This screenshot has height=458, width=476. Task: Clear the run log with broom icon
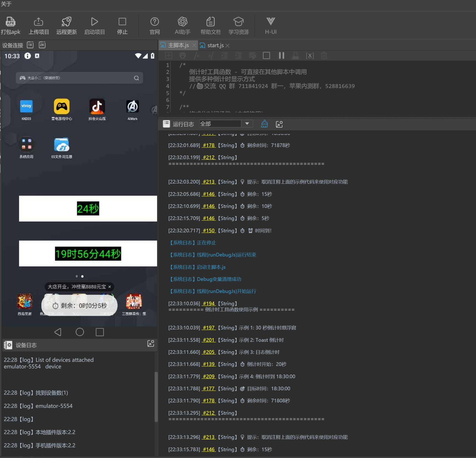click(265, 124)
